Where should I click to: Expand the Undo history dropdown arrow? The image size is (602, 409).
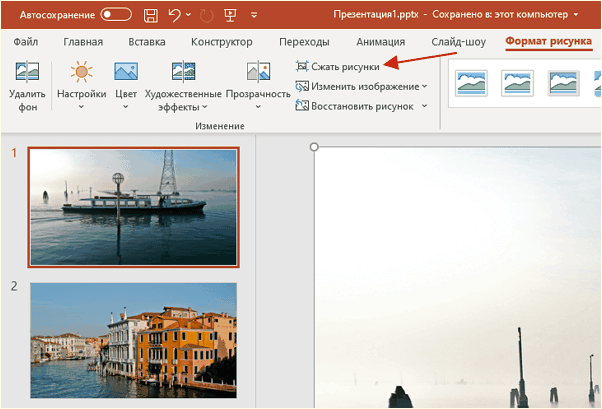click(x=189, y=15)
